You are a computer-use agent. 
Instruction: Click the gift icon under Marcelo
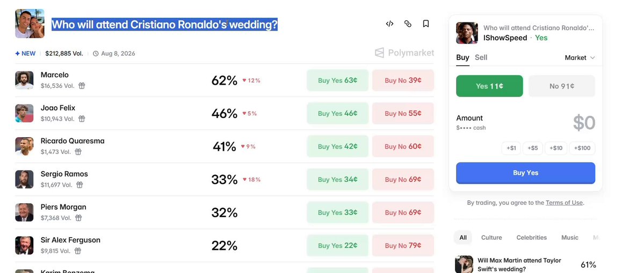(82, 86)
